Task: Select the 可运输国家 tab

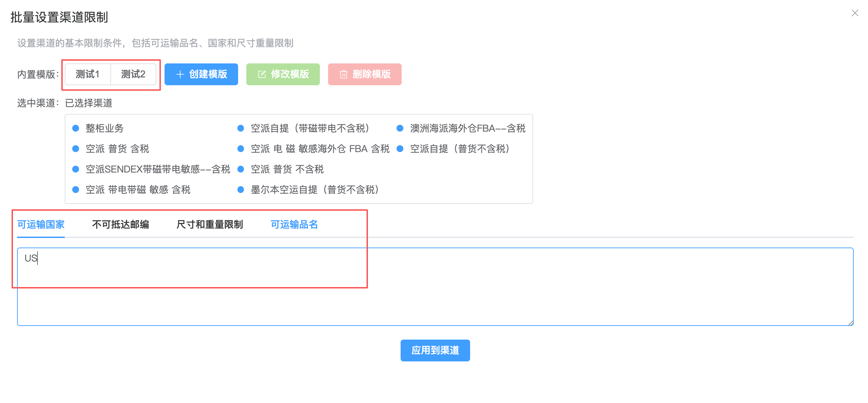Action: pyautogui.click(x=41, y=224)
